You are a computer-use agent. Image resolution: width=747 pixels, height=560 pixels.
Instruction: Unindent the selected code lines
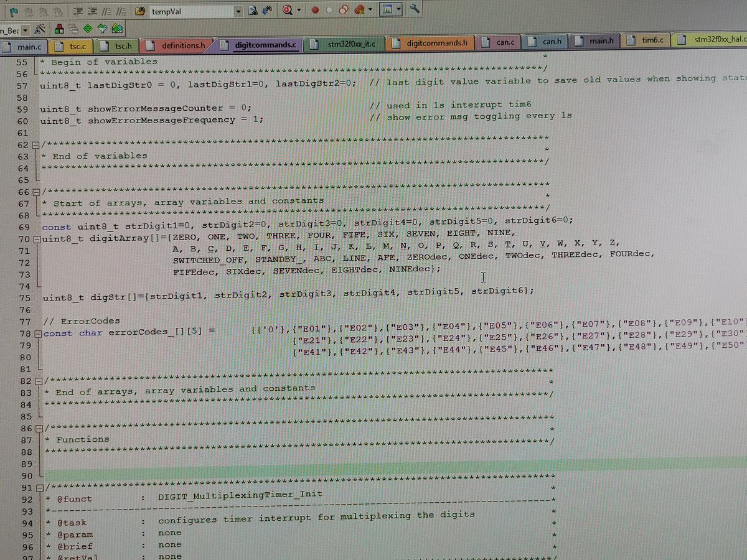click(x=92, y=11)
